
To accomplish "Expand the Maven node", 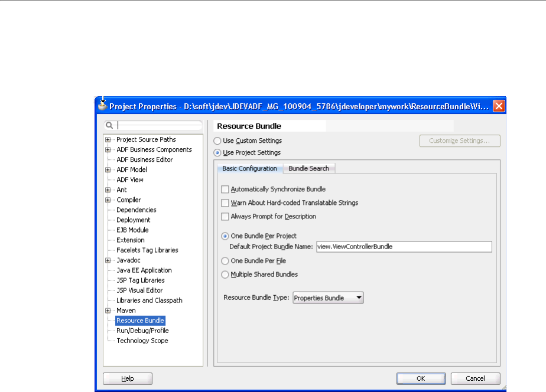I will tap(108, 311).
